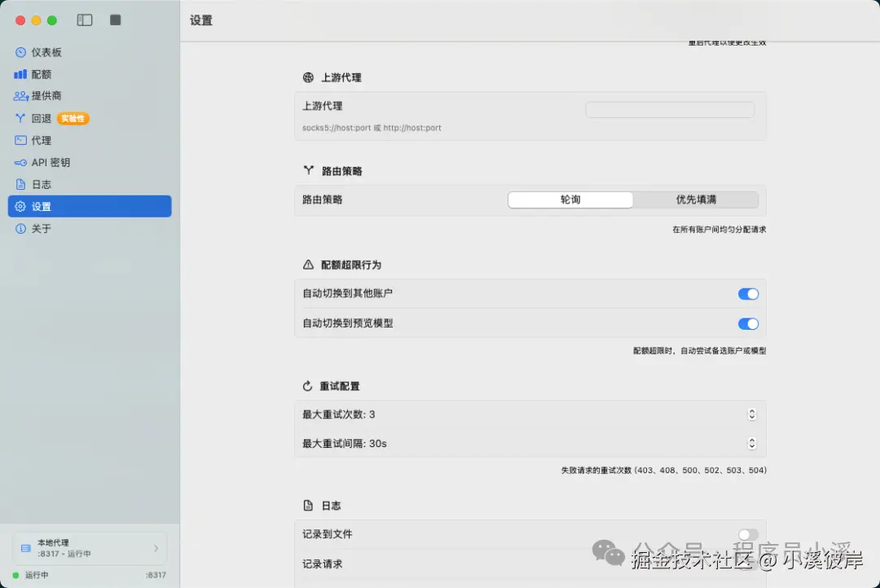Click the 本地代理 server icon at bottom
This screenshot has height=588, width=880.
(26, 548)
